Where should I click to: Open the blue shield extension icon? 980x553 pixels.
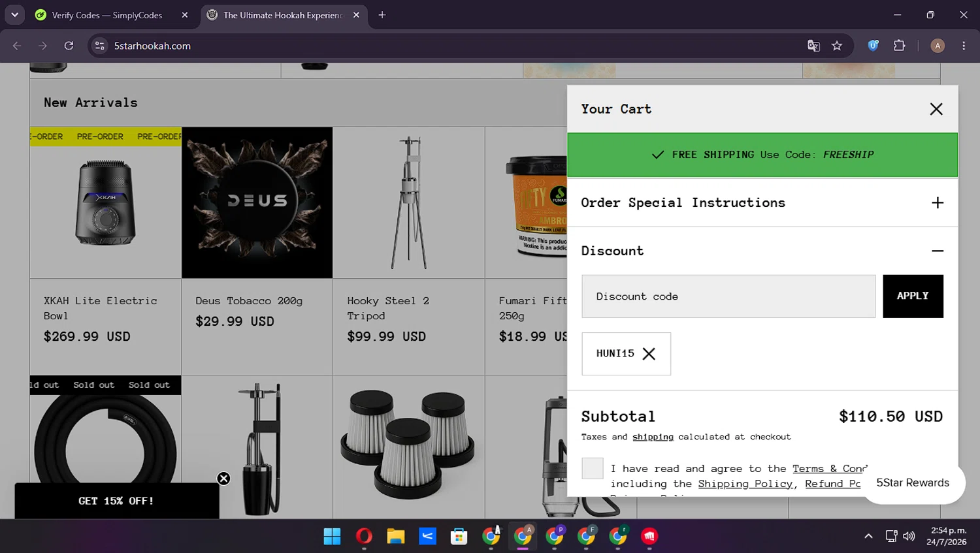(873, 46)
